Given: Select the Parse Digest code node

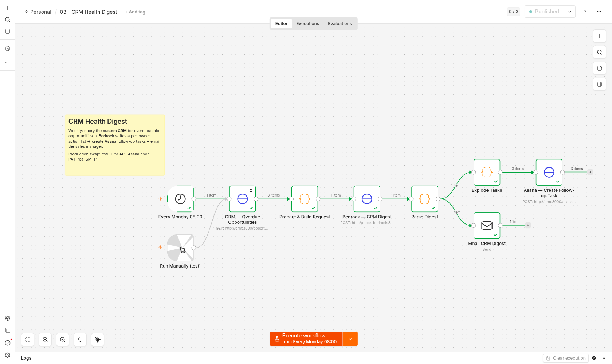Looking at the screenshot, I should [425, 199].
